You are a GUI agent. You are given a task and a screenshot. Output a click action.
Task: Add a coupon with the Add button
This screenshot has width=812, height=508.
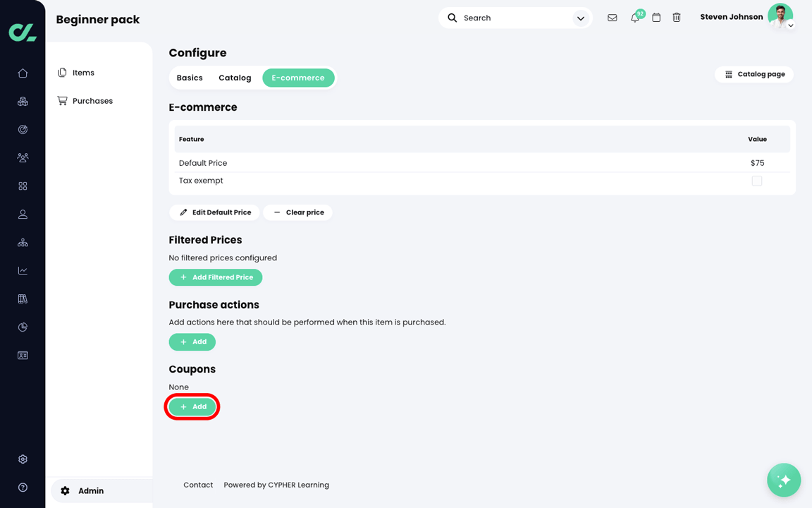point(192,407)
